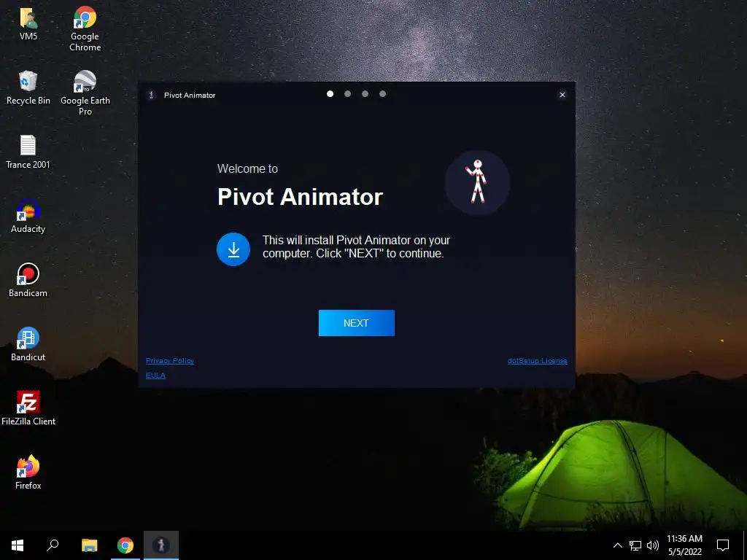Open network status tray icon
747x560 pixels.
coord(635,545)
